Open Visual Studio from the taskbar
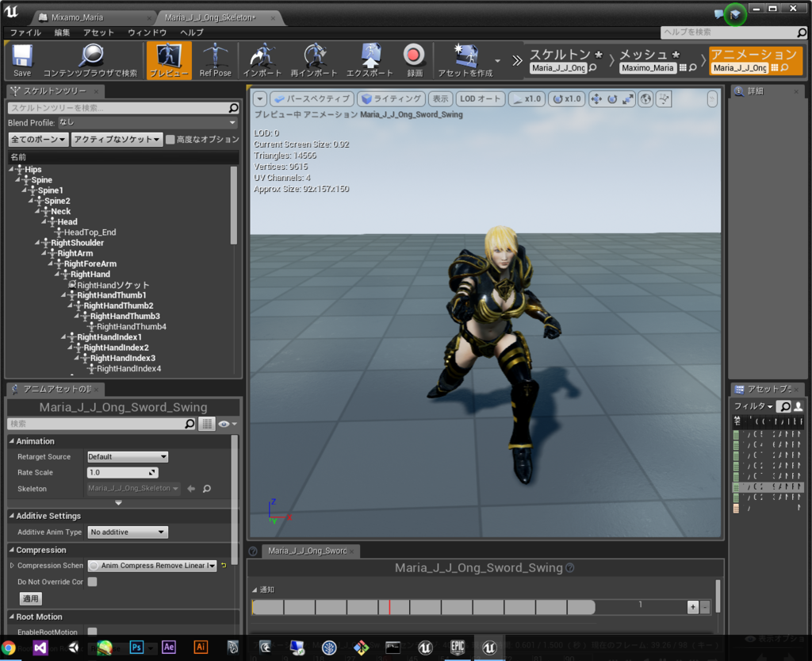 point(40,648)
